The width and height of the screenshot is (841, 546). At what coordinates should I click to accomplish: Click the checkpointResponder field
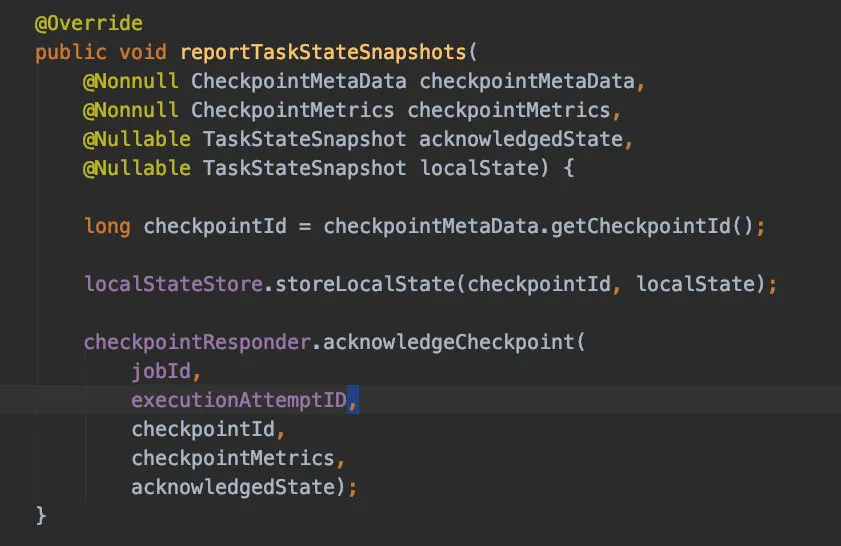(197, 342)
